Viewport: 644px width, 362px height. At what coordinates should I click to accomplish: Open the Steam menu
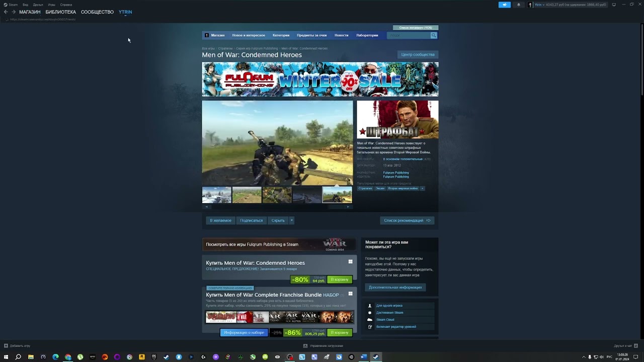coord(11,5)
